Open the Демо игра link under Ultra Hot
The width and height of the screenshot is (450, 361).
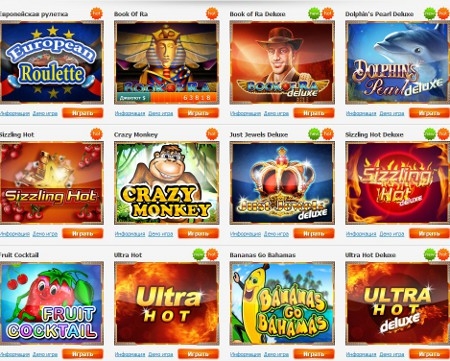point(161,354)
